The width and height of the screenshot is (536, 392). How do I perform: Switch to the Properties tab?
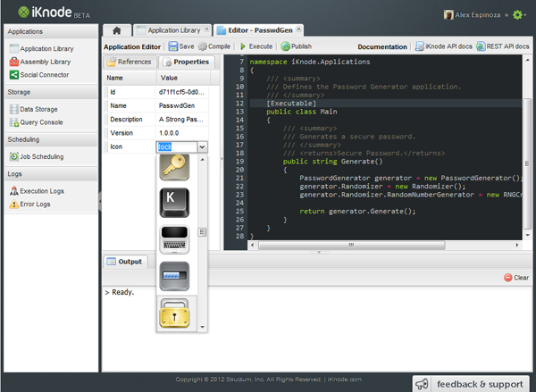point(187,62)
